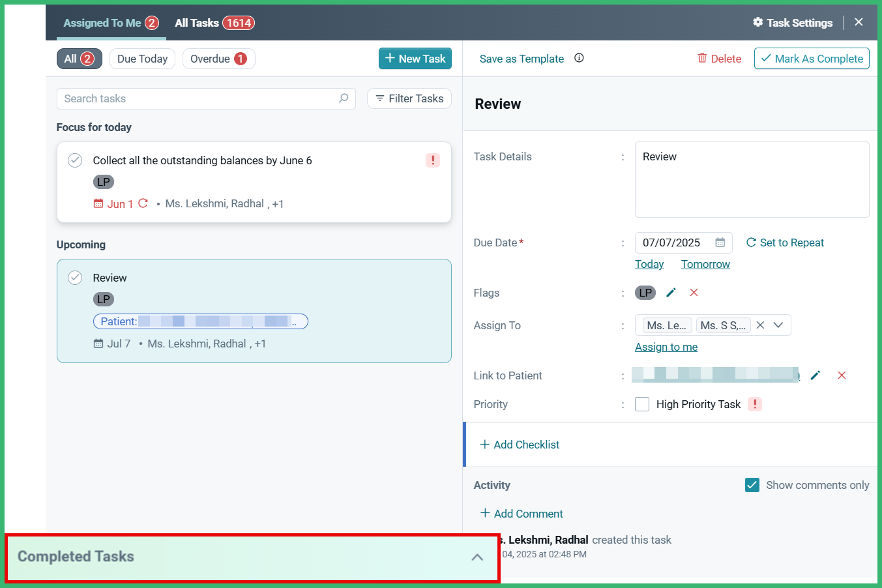Screen dimensions: 882x588
Task: Open the Due Date calendar picker icon
Action: (x=720, y=243)
